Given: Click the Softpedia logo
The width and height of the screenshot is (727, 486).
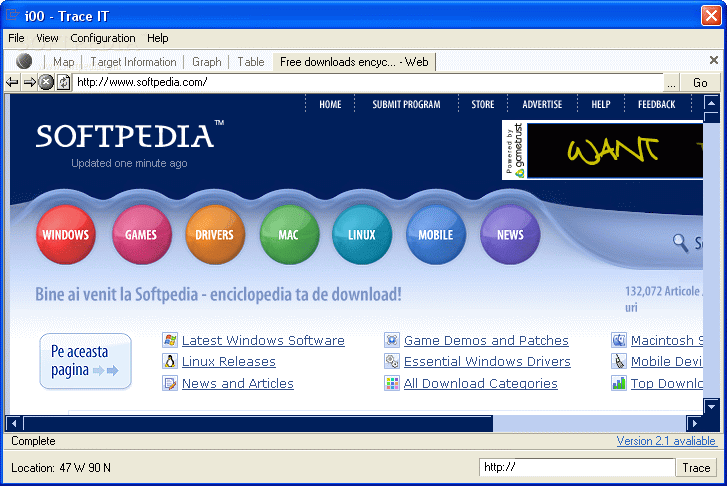Looking at the screenshot, I should (129, 136).
